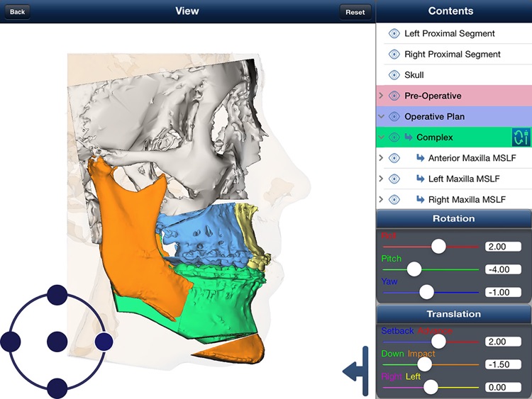Select the Pre-Operative row label
The width and height of the screenshot is (532, 399).
pos(433,96)
